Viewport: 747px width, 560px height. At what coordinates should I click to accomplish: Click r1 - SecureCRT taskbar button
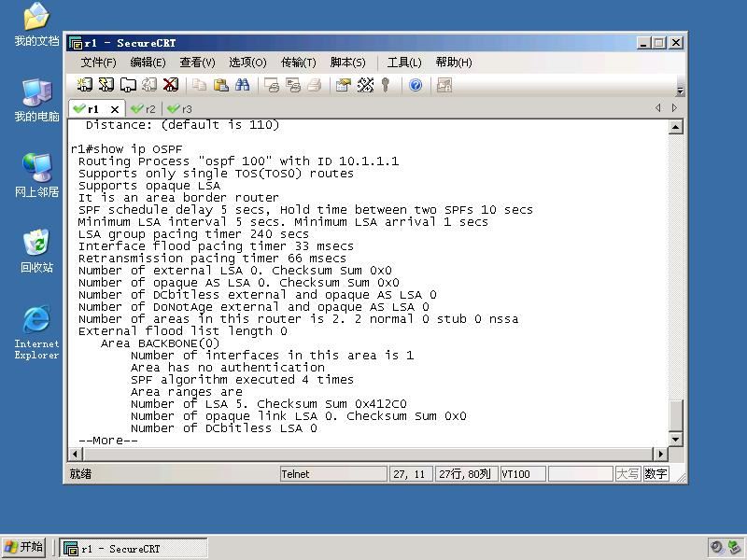pyautogui.click(x=134, y=548)
